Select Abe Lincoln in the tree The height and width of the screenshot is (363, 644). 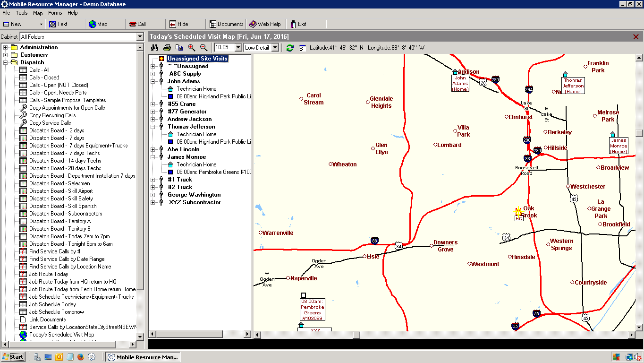[183, 149]
